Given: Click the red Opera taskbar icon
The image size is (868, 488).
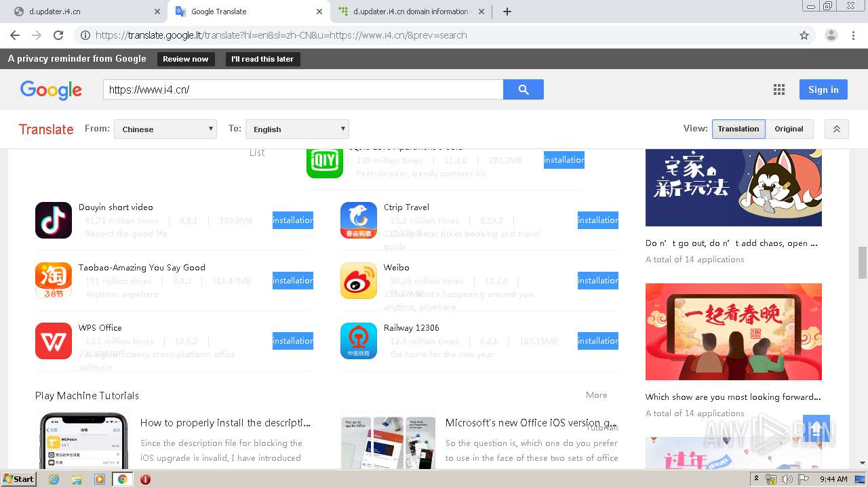Looking at the screenshot, I should pyautogui.click(x=145, y=479).
